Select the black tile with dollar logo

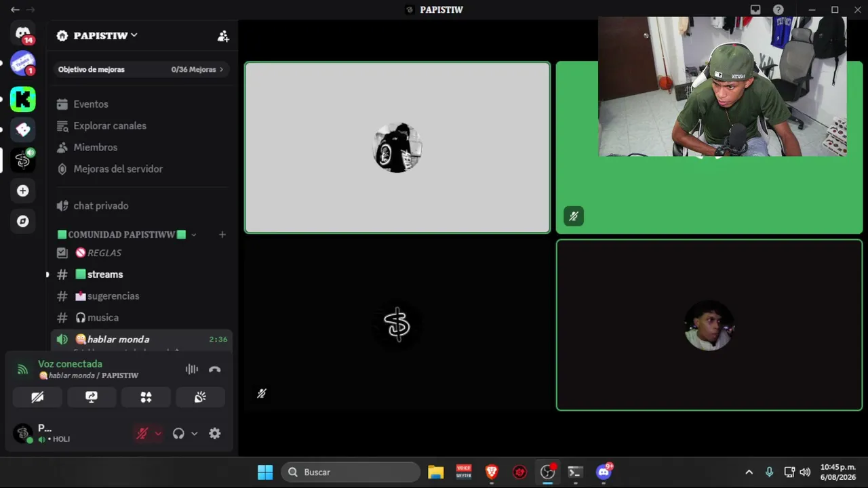[397, 325]
